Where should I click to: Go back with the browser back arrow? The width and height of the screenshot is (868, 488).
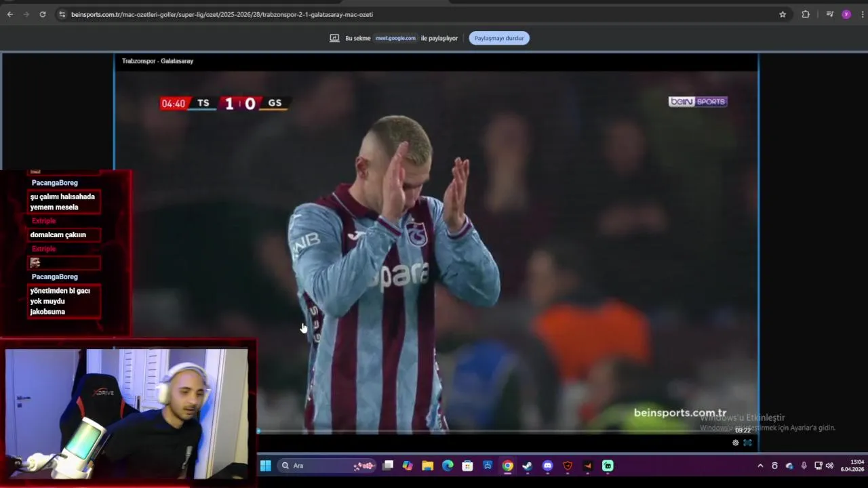(9, 14)
